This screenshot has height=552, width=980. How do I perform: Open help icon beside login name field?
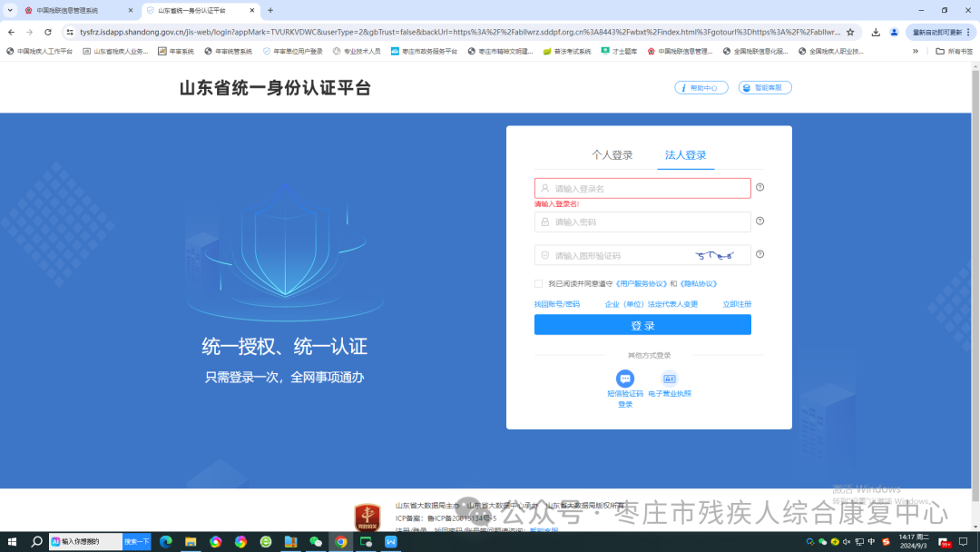760,187
